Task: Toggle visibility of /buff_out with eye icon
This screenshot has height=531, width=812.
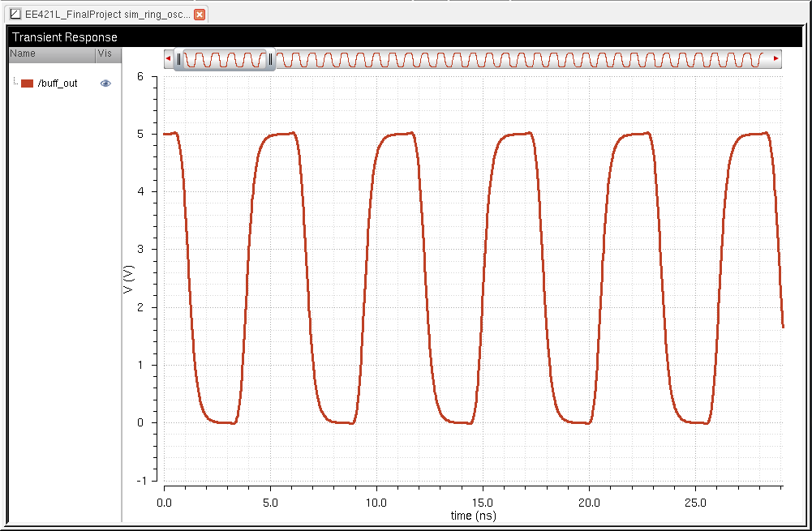Action: [x=105, y=84]
